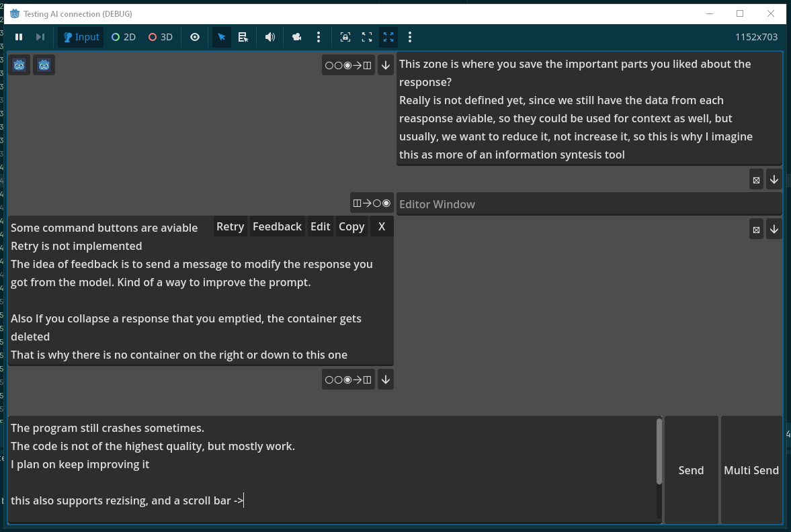Click the ◫→○◉ button beside Editor Window

coord(372,203)
